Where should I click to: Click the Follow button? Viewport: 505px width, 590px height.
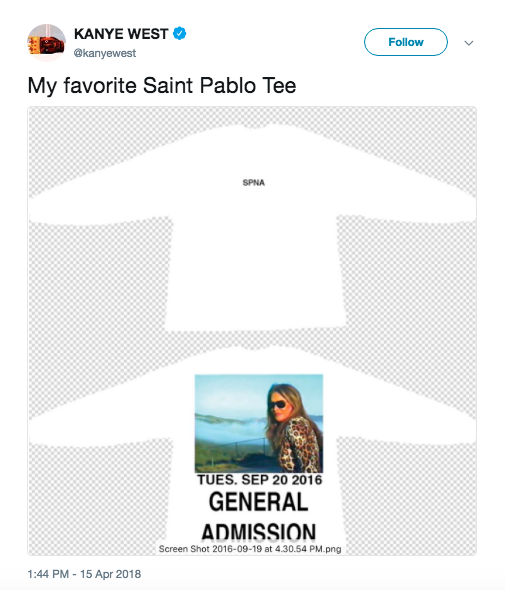pos(406,42)
